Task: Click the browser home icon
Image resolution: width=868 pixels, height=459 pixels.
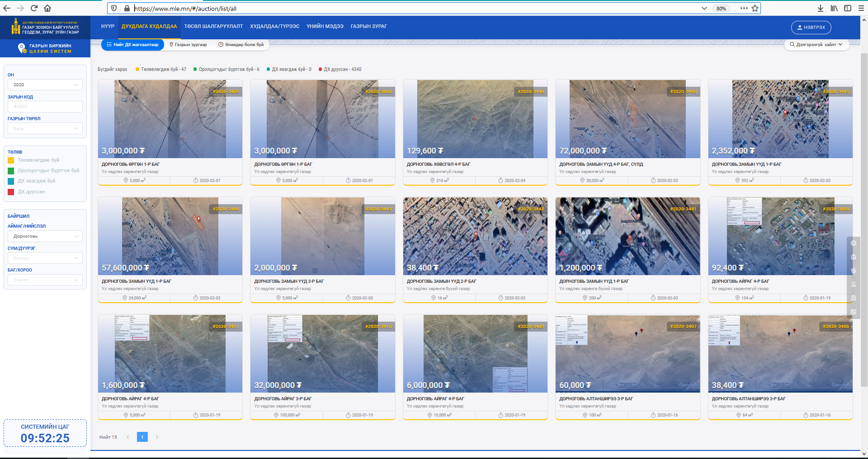Action: (47, 8)
